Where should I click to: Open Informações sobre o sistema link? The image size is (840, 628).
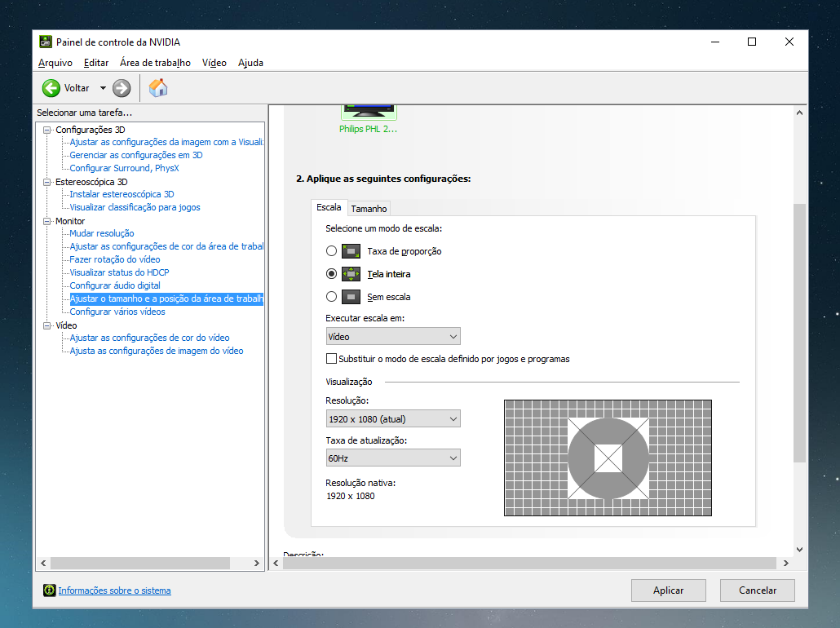coord(114,590)
